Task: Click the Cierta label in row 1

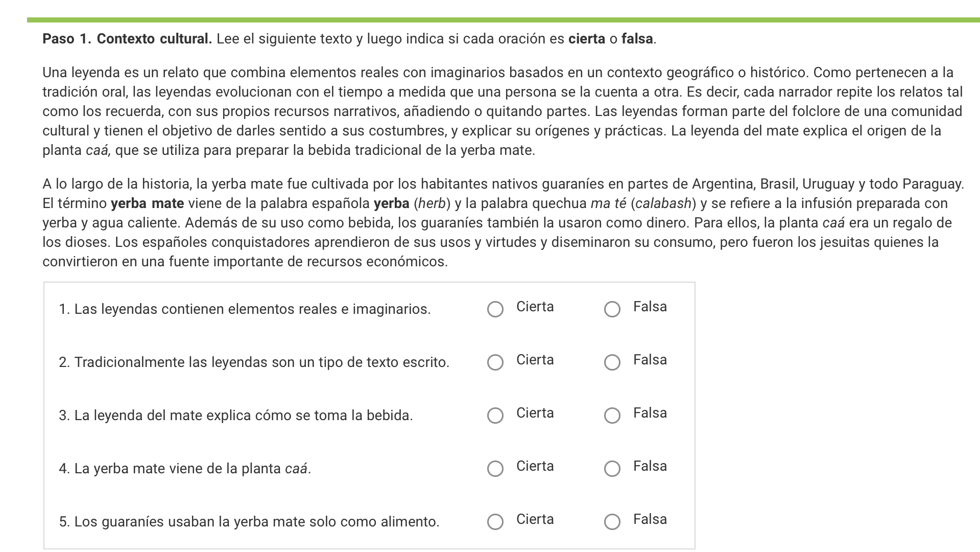Action: (535, 307)
